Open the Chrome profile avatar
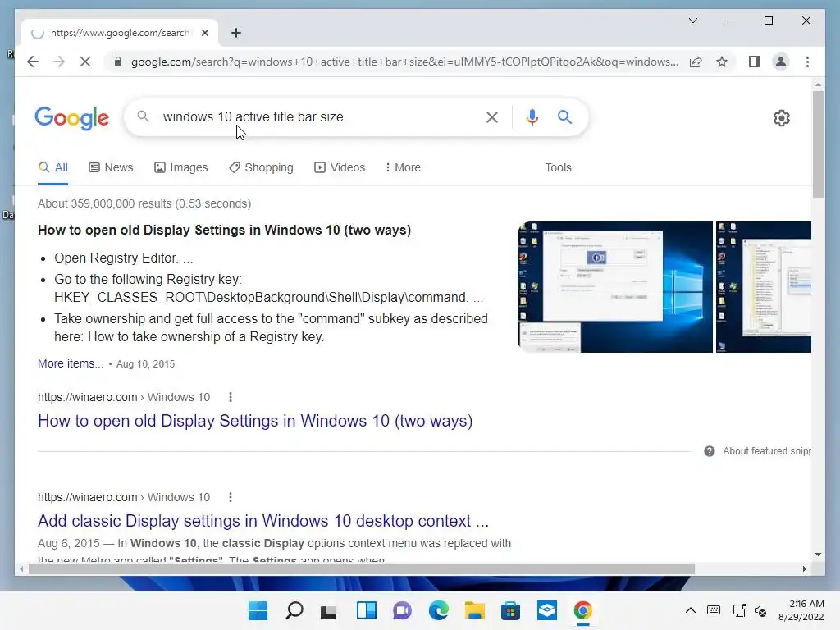The image size is (840, 630). coord(781,62)
